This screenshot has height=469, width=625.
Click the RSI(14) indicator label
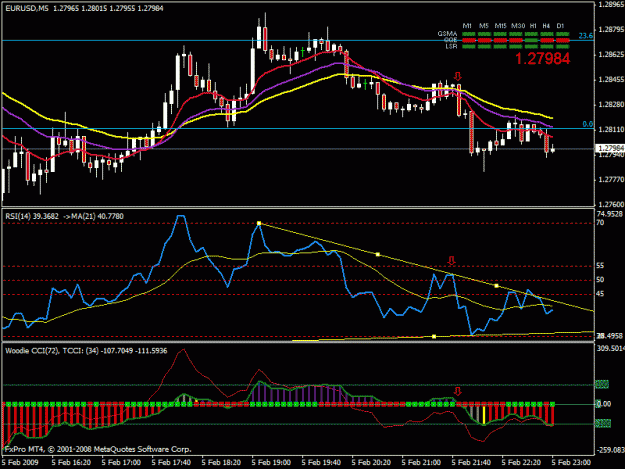16,216
